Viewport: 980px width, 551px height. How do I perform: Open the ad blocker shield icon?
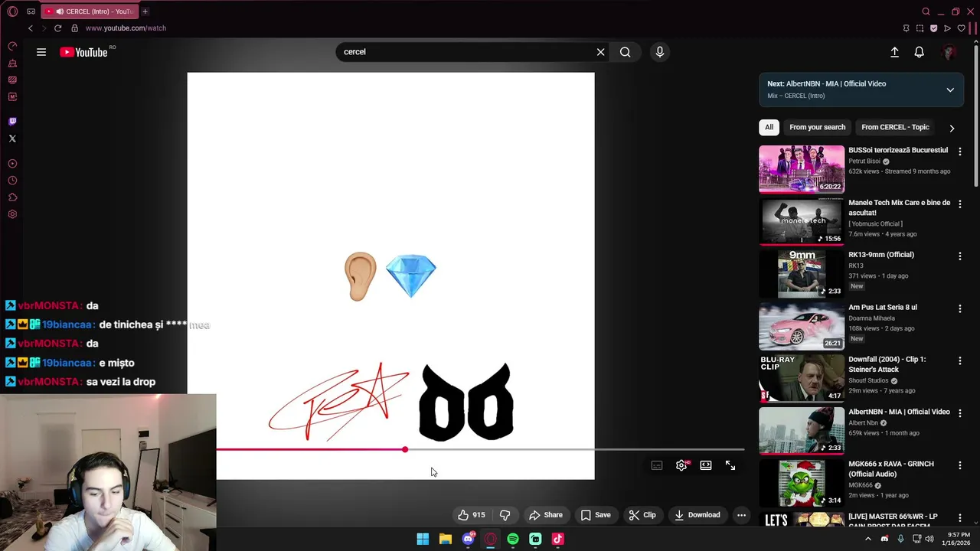tap(933, 28)
